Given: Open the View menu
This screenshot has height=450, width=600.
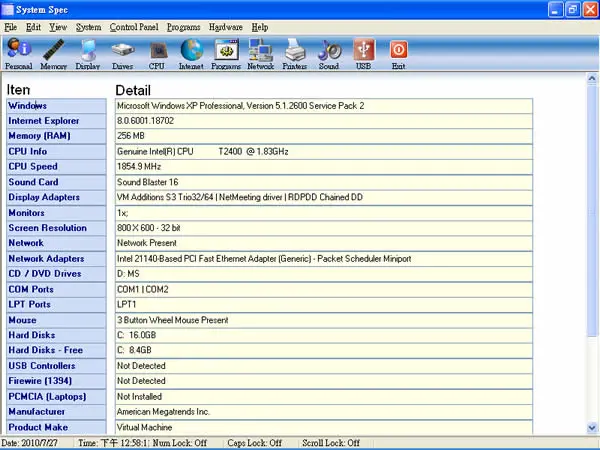Looking at the screenshot, I should [58, 27].
